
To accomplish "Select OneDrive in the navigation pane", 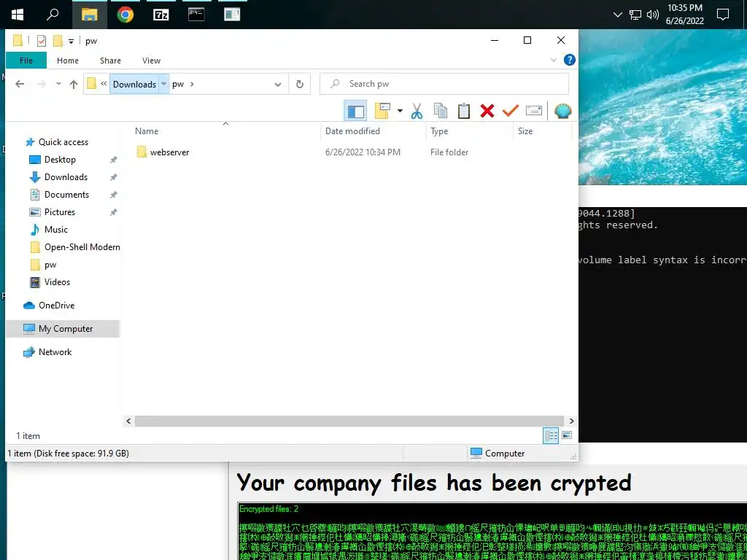I will (x=56, y=306).
